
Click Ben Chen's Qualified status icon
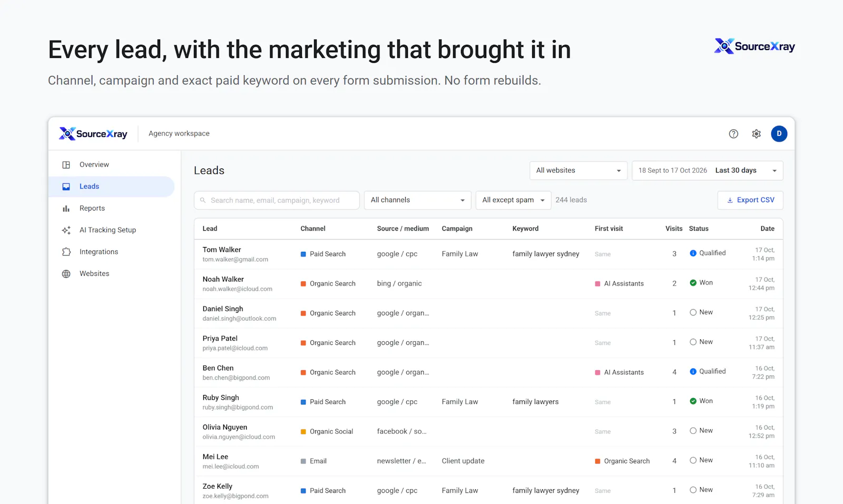(693, 372)
